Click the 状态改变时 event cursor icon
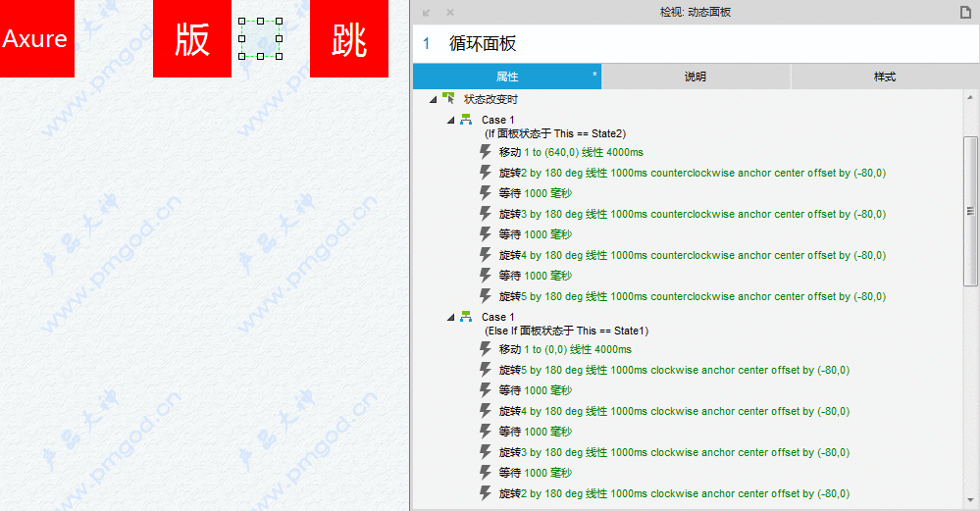980x511 pixels. [448, 98]
